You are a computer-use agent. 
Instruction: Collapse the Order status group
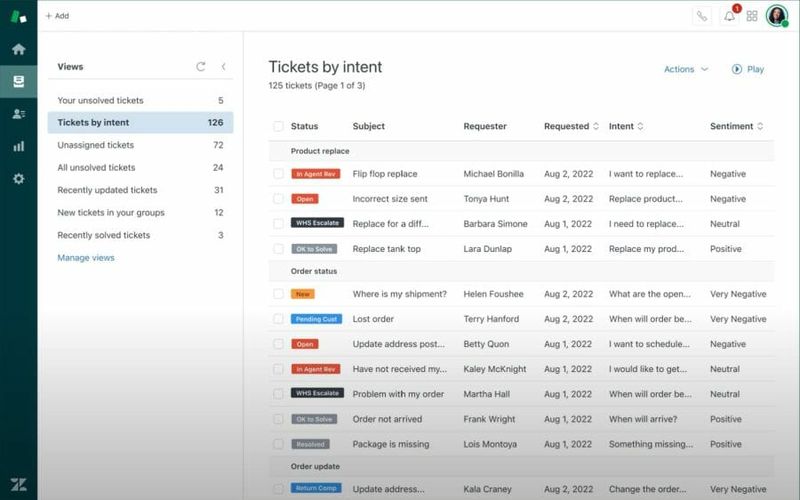pos(521,271)
